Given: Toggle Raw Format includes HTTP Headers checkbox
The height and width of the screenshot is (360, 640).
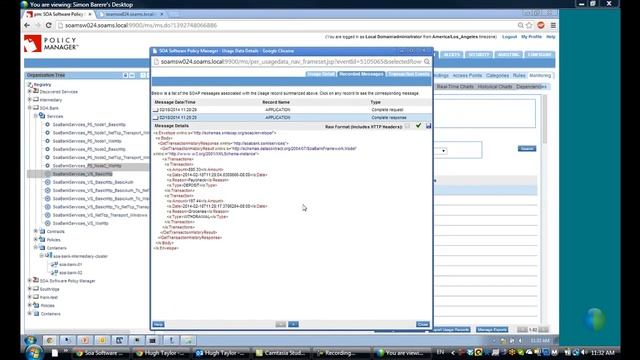Looking at the screenshot, I should [407, 126].
